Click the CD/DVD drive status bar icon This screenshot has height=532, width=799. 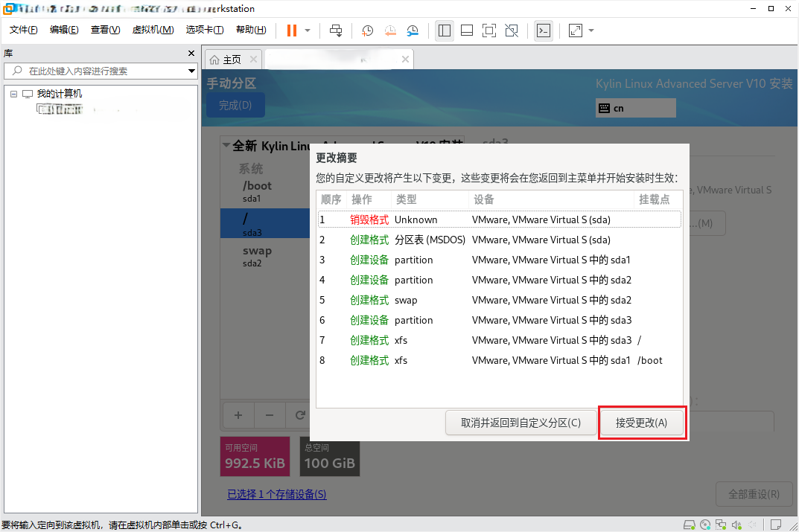pos(705,525)
